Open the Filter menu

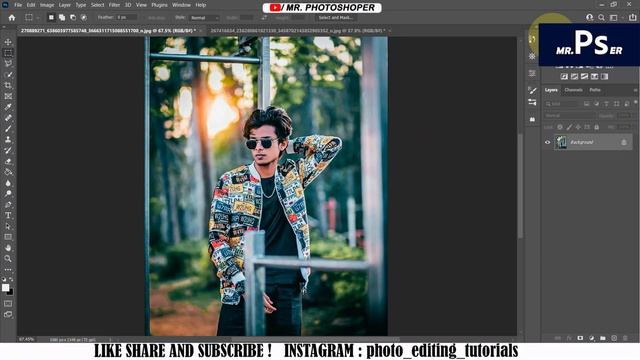click(114, 5)
